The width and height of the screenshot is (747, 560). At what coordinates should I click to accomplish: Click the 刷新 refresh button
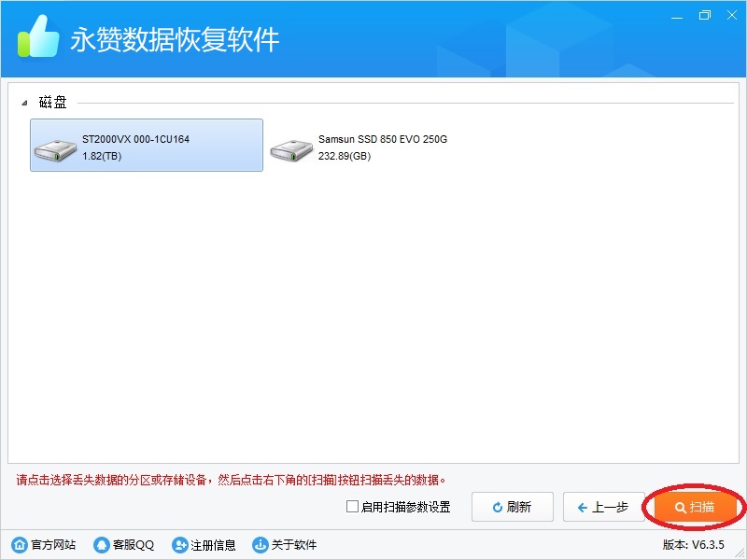(x=512, y=507)
